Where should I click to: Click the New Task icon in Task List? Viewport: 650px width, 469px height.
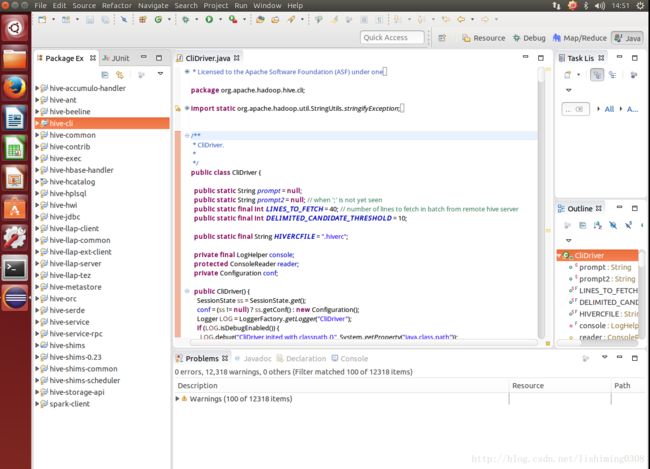click(x=568, y=75)
